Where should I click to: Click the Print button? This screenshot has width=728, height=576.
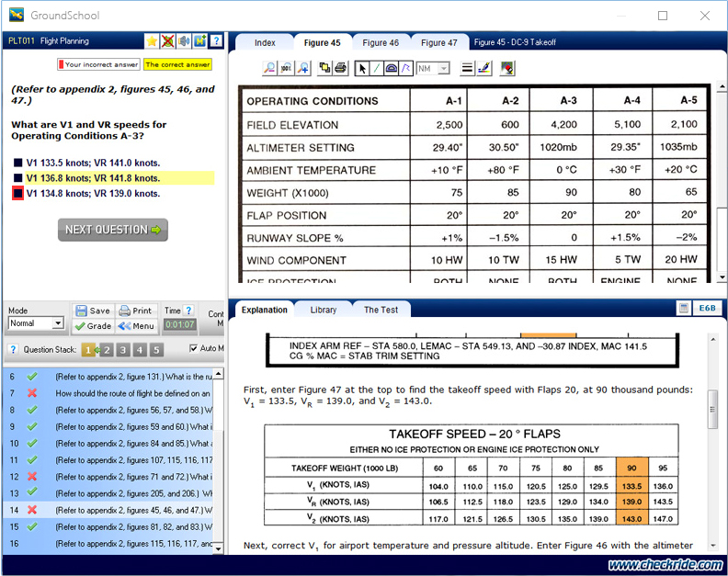[x=135, y=311]
